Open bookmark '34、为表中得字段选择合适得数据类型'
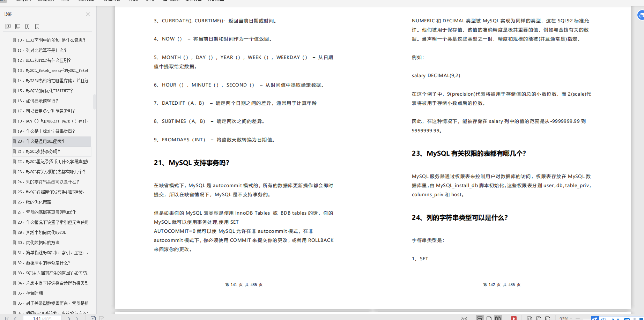Image resolution: width=644 pixels, height=320 pixels. point(51,283)
